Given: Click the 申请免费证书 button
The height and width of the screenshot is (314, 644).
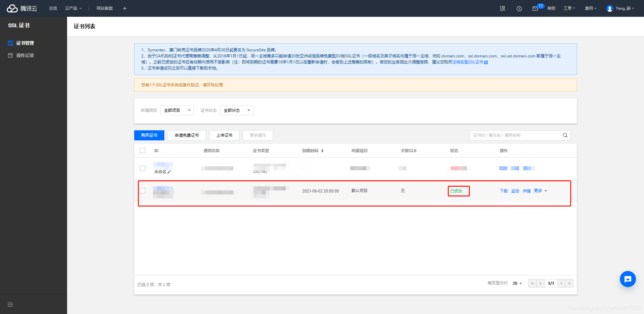Looking at the screenshot, I should pyautogui.click(x=187, y=135).
